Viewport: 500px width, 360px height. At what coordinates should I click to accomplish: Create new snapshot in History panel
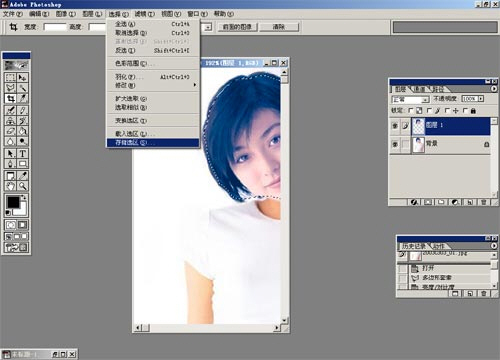click(x=470, y=293)
